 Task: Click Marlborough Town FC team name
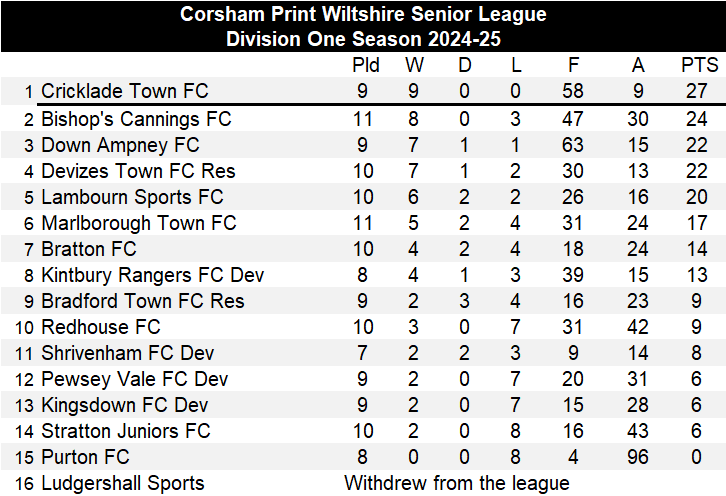[138, 223]
